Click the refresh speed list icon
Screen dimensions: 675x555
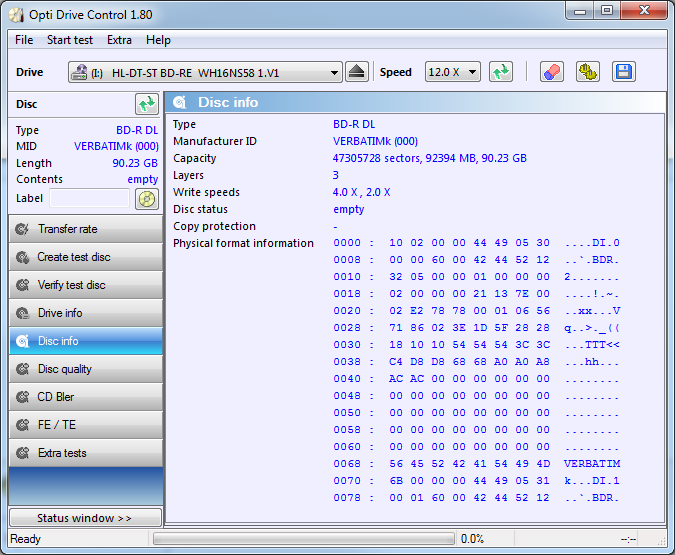tap(500, 72)
